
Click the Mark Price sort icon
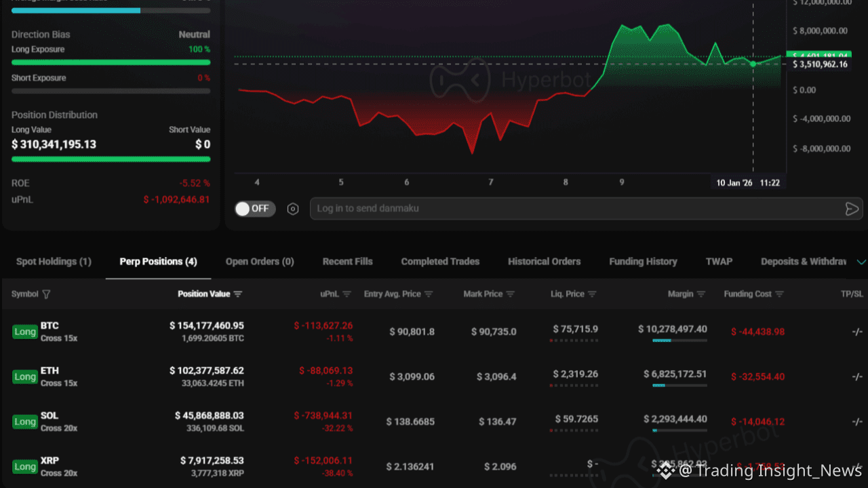pyautogui.click(x=510, y=294)
